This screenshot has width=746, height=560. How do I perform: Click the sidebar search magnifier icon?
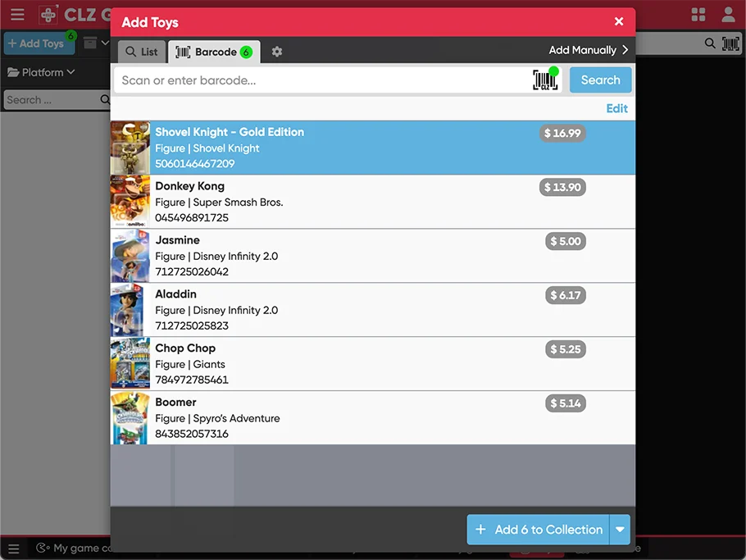pyautogui.click(x=105, y=99)
